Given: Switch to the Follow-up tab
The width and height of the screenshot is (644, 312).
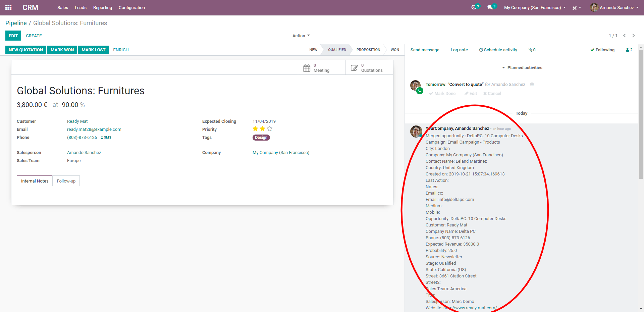Looking at the screenshot, I should [66, 181].
